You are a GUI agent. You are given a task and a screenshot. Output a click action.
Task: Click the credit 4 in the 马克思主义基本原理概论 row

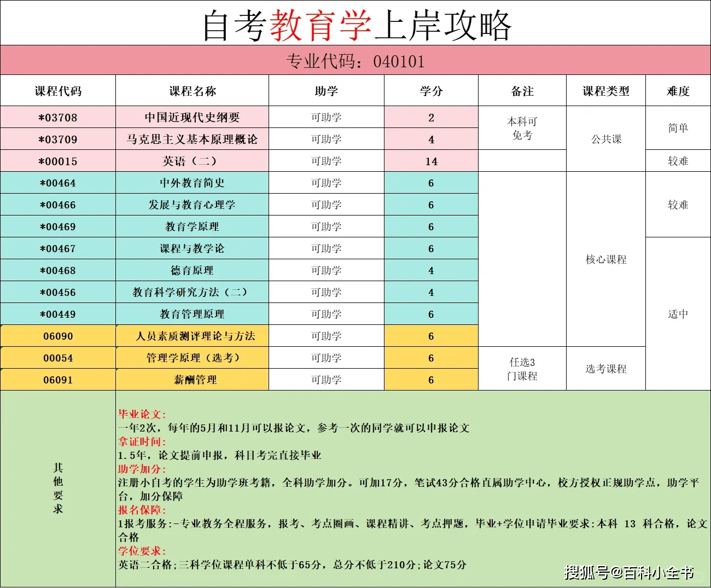pos(431,139)
